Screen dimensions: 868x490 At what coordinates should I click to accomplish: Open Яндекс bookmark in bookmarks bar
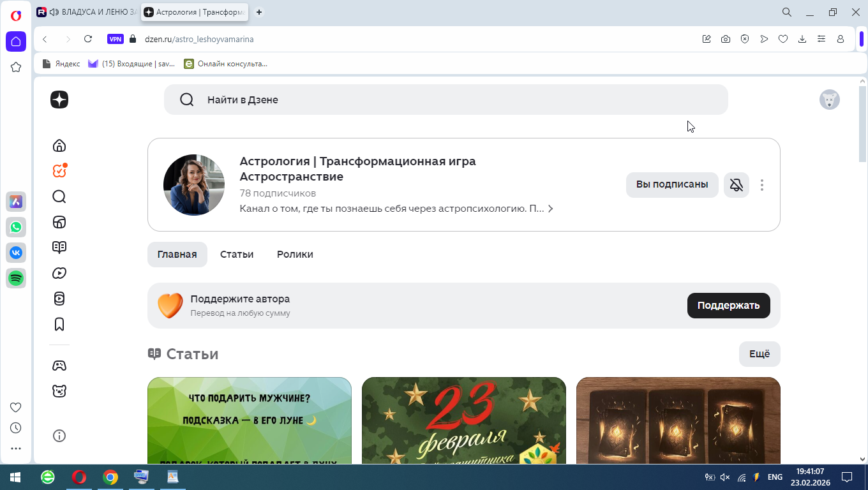61,63
